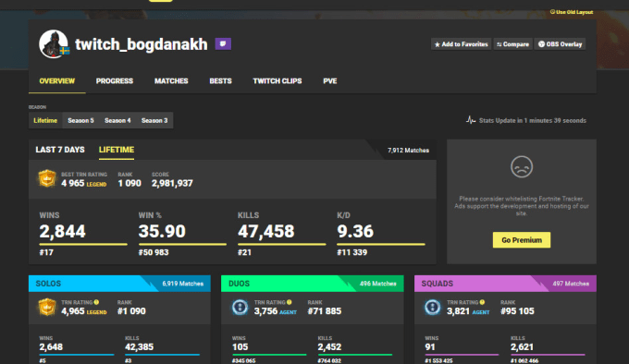The width and height of the screenshot is (629, 364).
Task: Open the OBS Overlay button
Action: 560,44
